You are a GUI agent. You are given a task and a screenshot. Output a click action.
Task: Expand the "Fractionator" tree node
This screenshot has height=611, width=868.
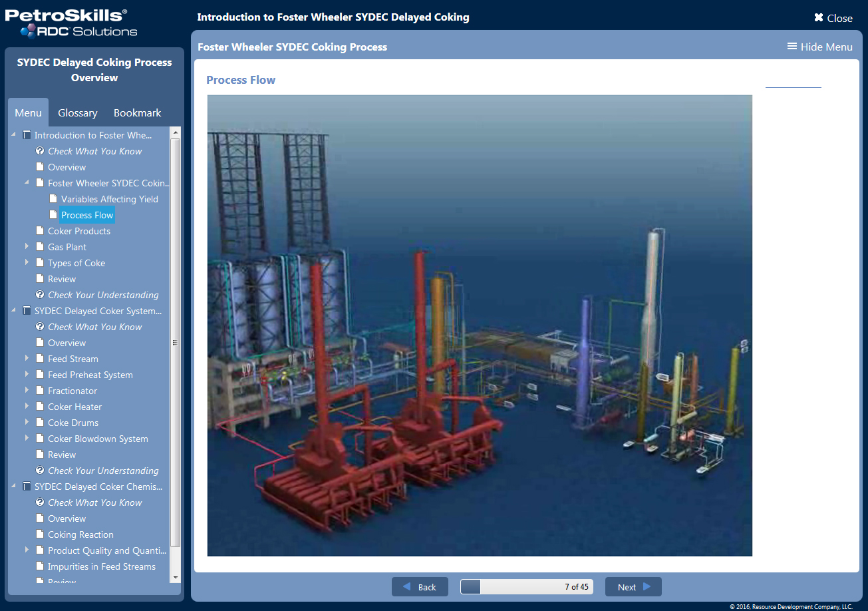click(x=27, y=391)
